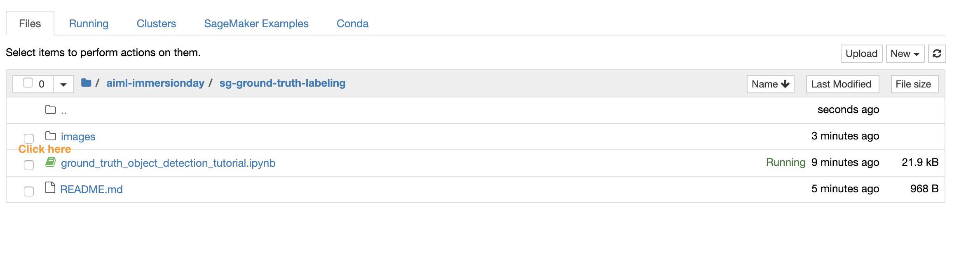Click the parent directory folder icon
Screen dimensions: 980x260
coord(51,109)
